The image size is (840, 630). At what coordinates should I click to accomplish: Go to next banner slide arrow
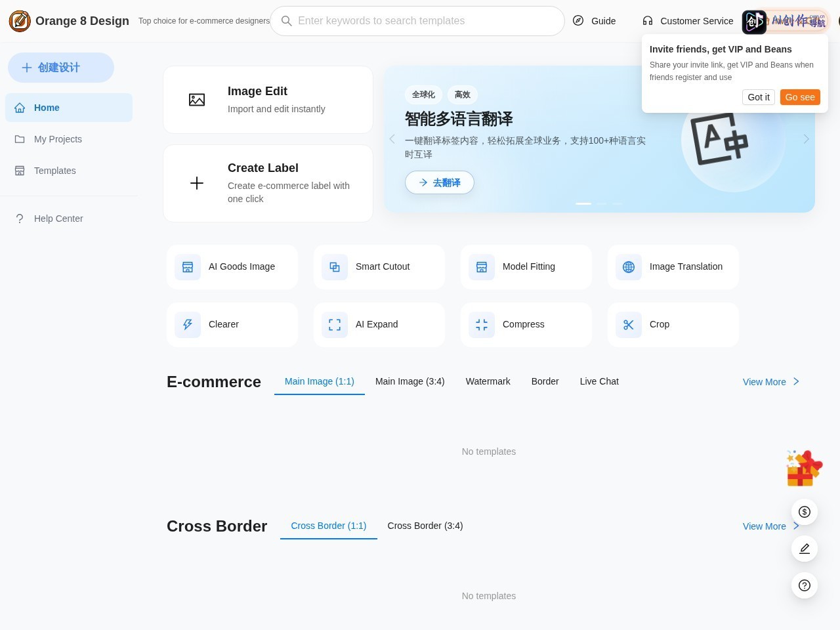807,139
